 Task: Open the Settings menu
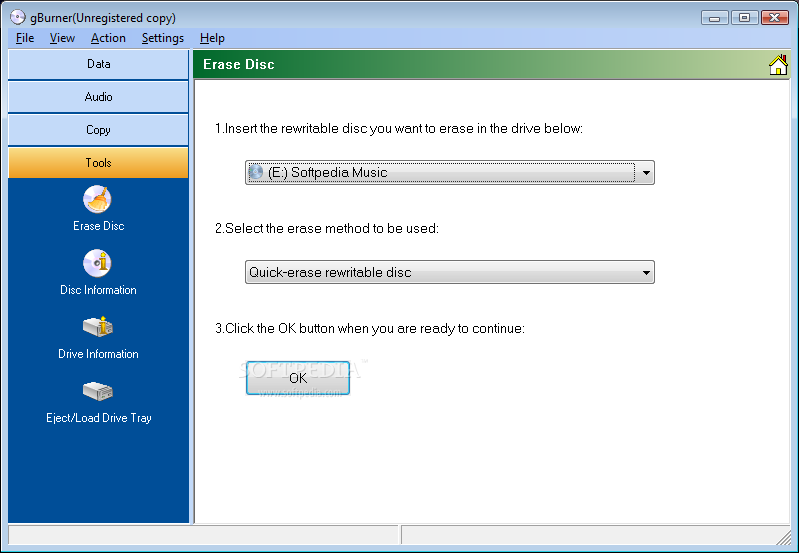coord(163,38)
